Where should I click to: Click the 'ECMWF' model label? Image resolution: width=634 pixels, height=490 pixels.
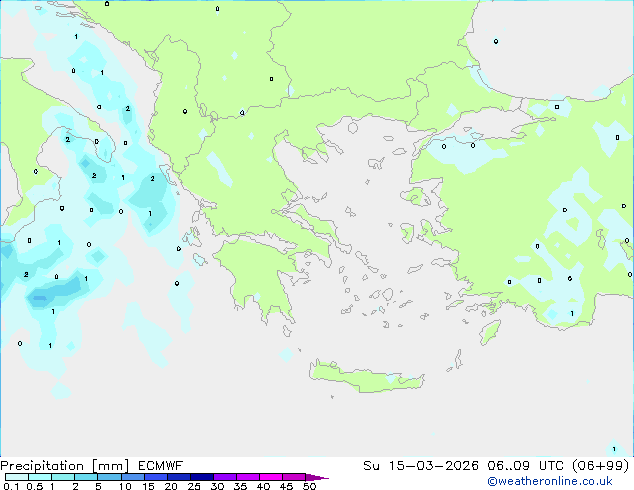coord(161,466)
